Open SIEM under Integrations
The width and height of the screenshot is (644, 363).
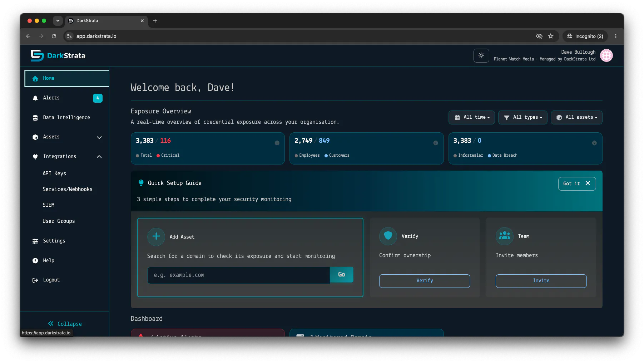click(x=49, y=205)
